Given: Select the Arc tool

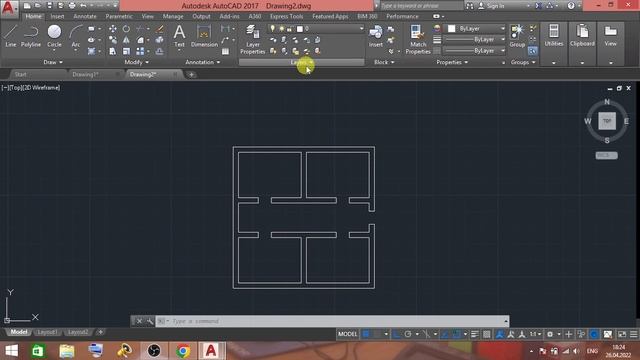Looking at the screenshot, I should pyautogui.click(x=76, y=36).
